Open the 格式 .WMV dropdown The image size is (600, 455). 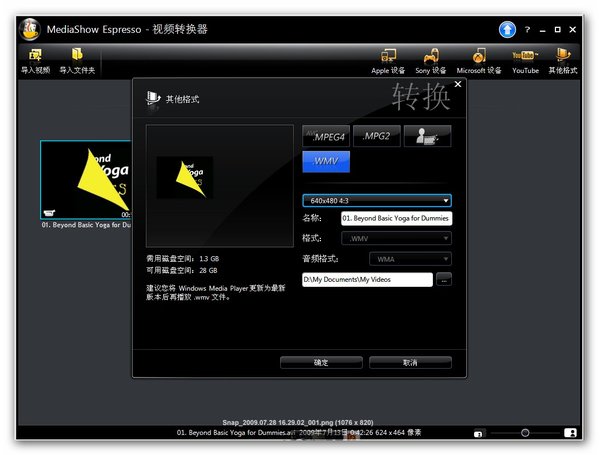point(396,238)
